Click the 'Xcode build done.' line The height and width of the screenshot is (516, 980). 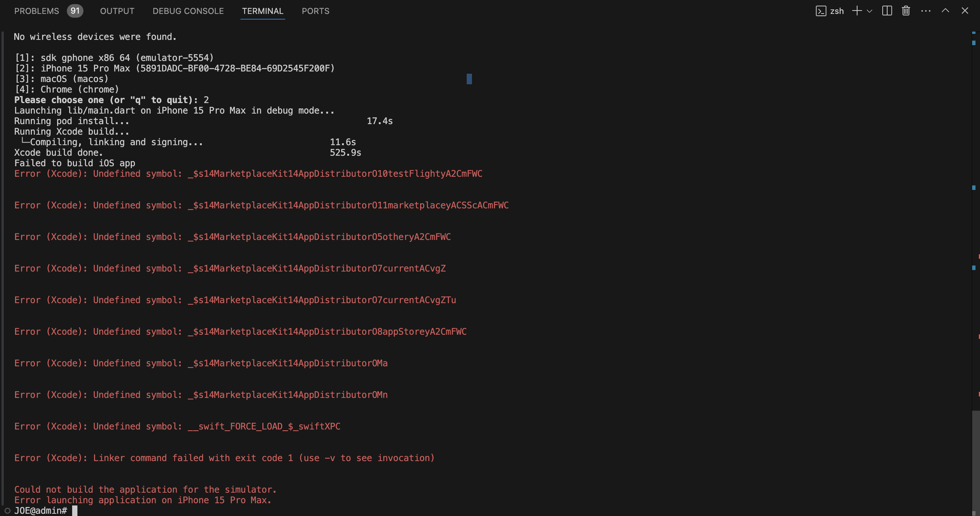(x=59, y=153)
